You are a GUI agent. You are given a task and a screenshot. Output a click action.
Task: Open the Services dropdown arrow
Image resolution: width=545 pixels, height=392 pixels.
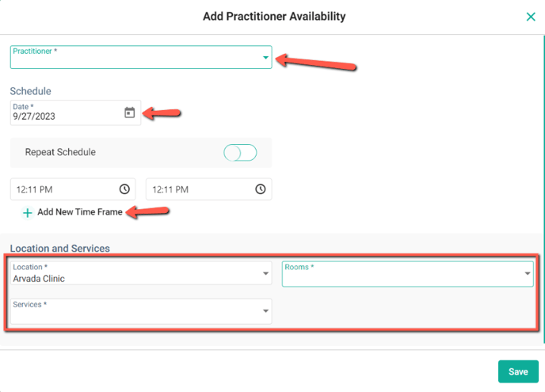tap(265, 311)
